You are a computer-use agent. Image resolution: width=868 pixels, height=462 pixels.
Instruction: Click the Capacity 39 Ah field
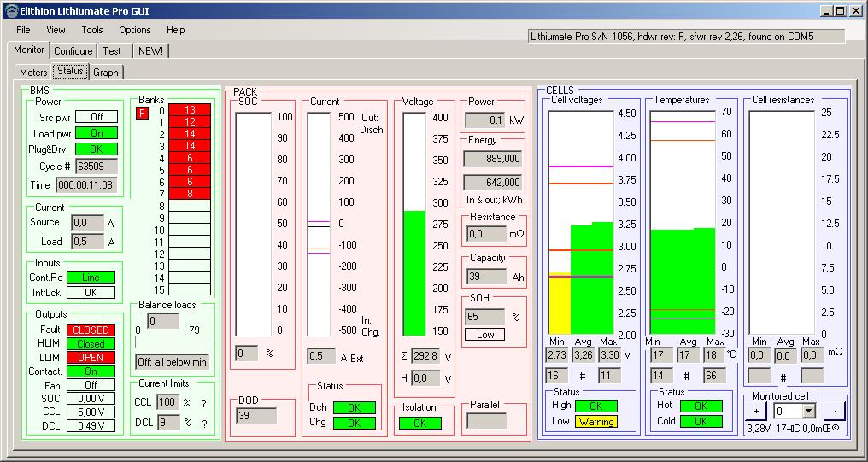pyautogui.click(x=487, y=277)
